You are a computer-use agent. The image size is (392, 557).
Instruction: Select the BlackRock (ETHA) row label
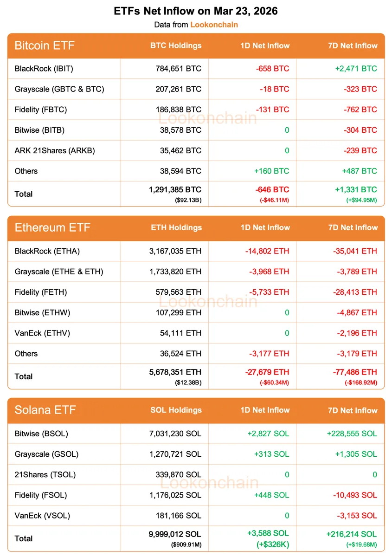pos(47,251)
